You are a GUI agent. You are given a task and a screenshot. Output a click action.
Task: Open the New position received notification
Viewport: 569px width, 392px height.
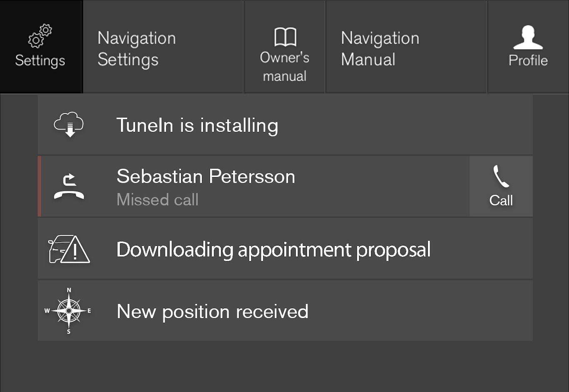[212, 312]
